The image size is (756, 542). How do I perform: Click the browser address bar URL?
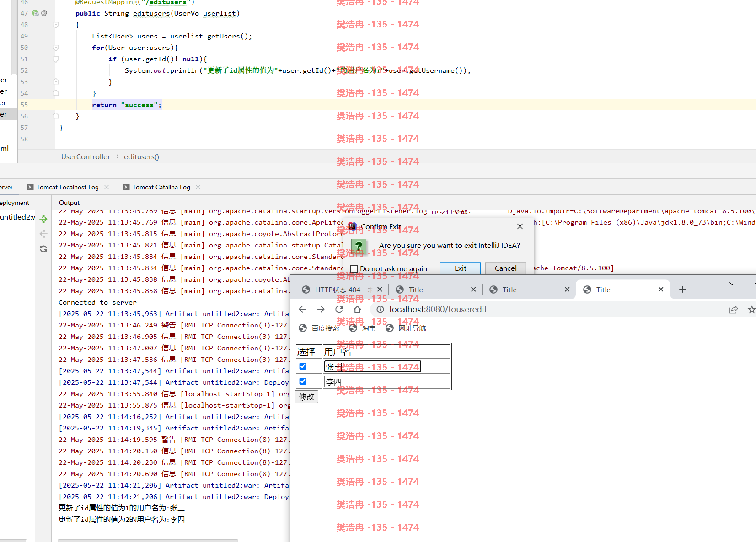(x=438, y=310)
